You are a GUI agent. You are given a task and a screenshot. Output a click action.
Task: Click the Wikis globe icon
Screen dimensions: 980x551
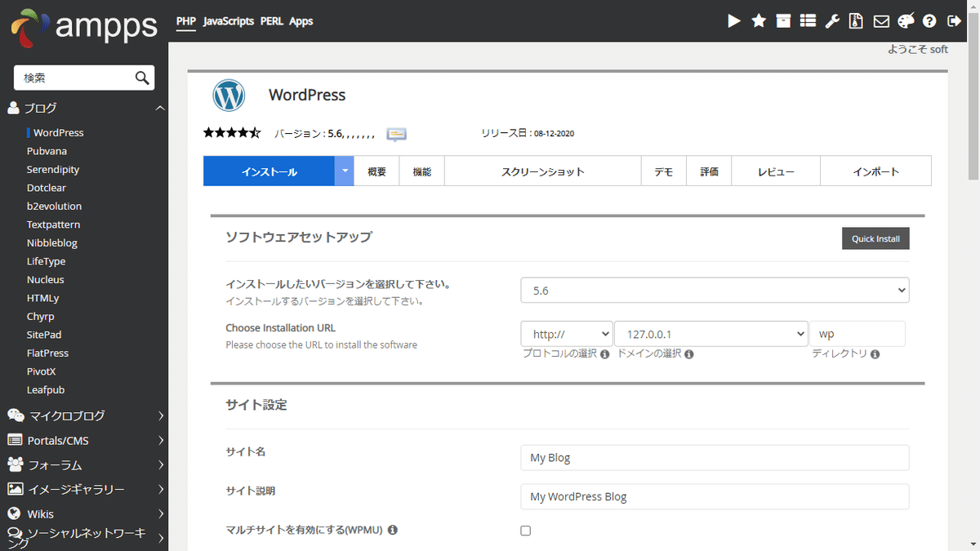(x=14, y=513)
